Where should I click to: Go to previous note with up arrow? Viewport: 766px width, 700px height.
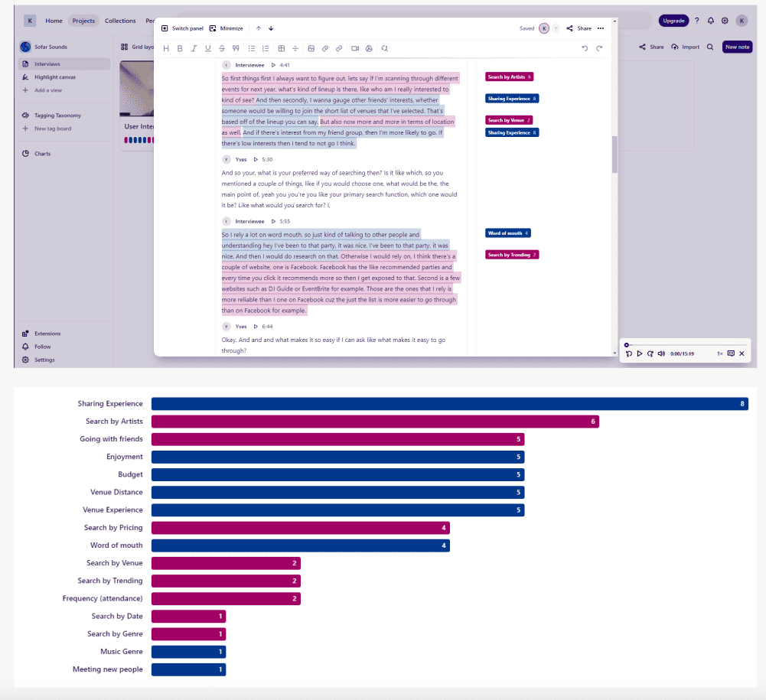pyautogui.click(x=259, y=28)
